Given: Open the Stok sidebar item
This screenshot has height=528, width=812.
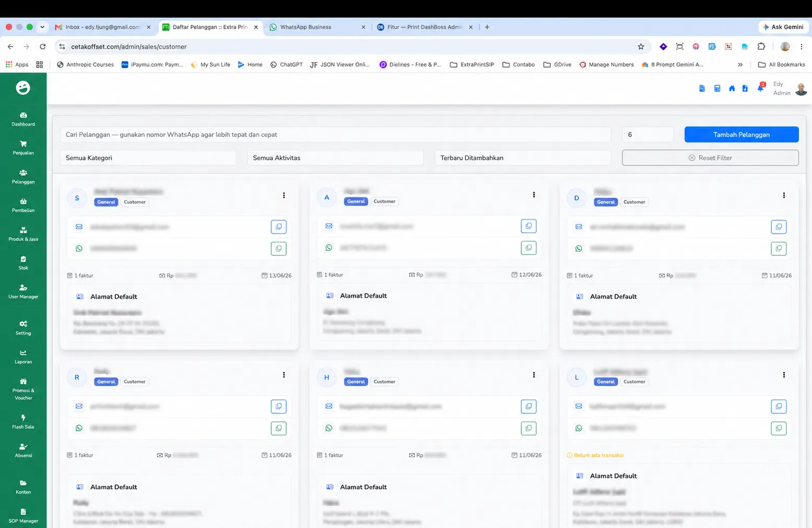Looking at the screenshot, I should point(23,263).
